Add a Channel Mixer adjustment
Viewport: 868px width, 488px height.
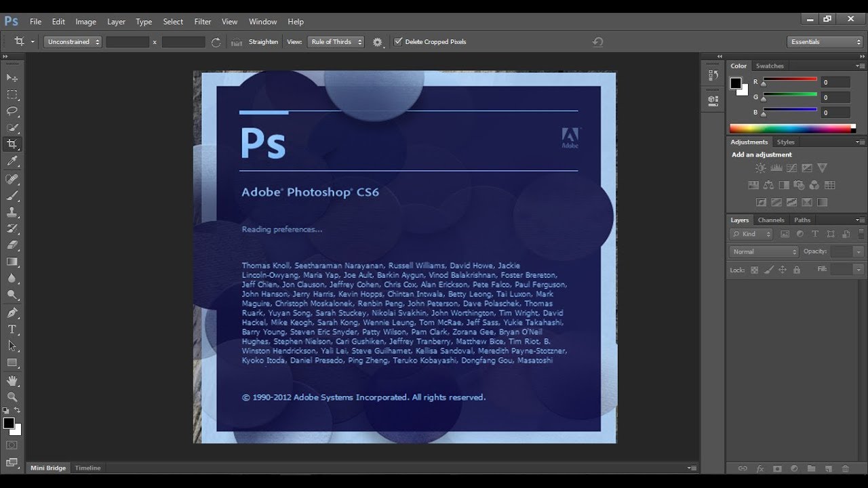pyautogui.click(x=814, y=185)
